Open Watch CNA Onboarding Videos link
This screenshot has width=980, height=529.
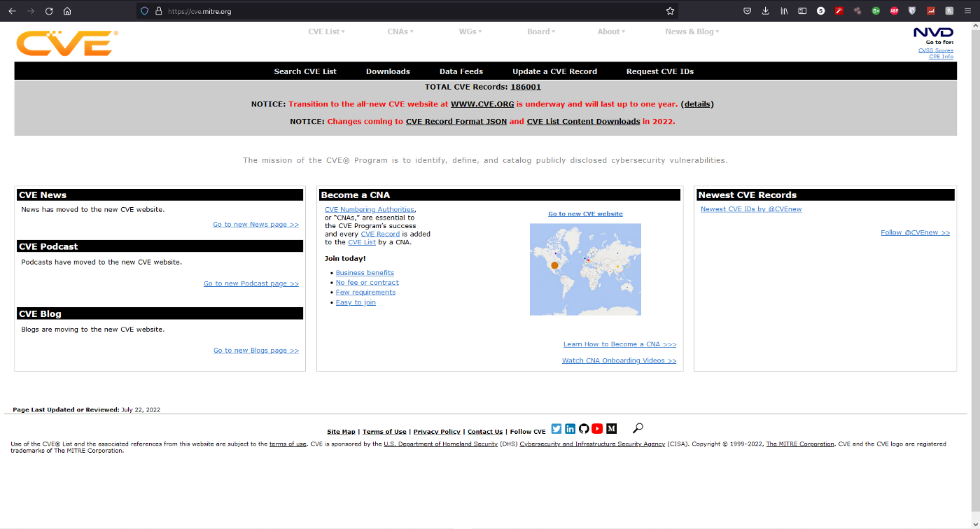tap(619, 361)
